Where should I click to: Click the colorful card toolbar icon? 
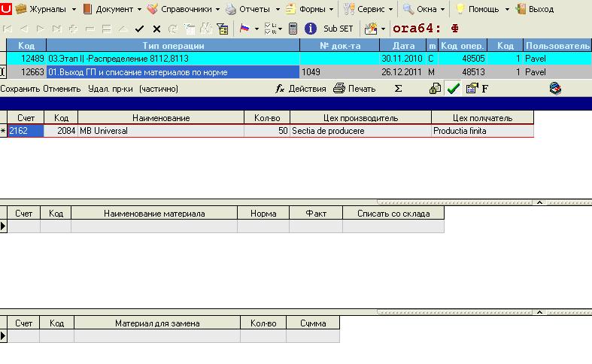(371, 29)
